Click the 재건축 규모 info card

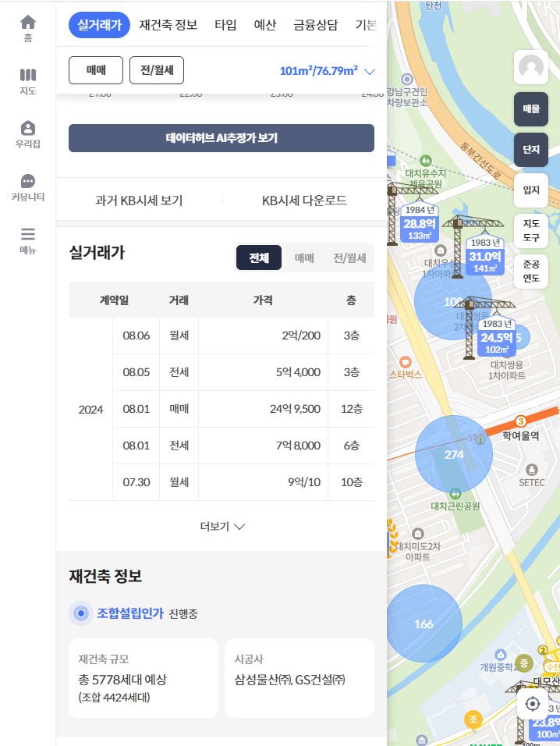pos(144,678)
